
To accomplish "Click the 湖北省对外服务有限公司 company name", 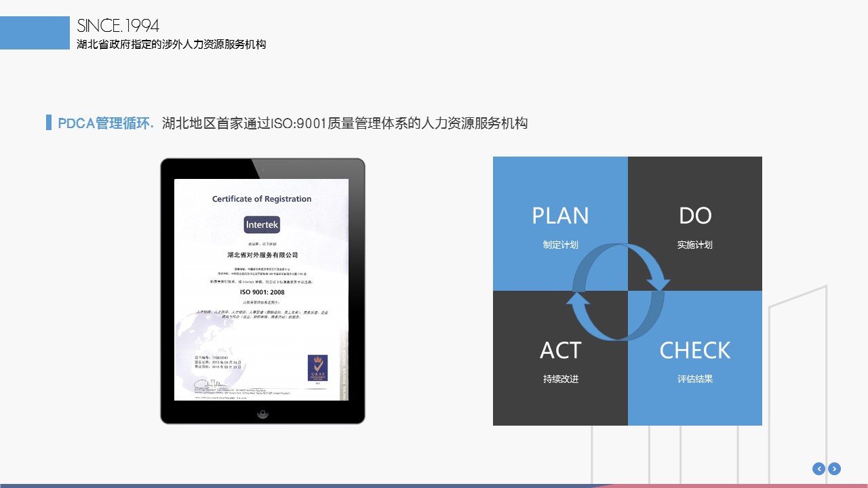I will coord(262,255).
